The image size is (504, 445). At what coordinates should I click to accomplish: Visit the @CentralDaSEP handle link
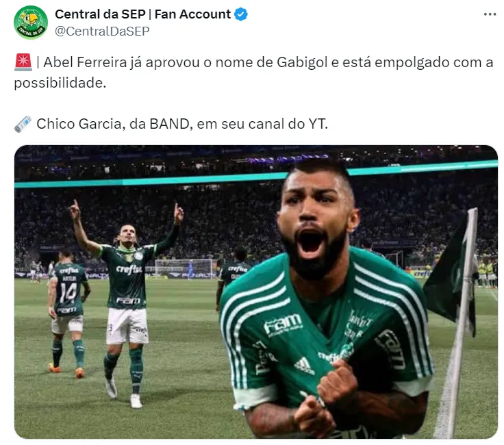coord(102,31)
